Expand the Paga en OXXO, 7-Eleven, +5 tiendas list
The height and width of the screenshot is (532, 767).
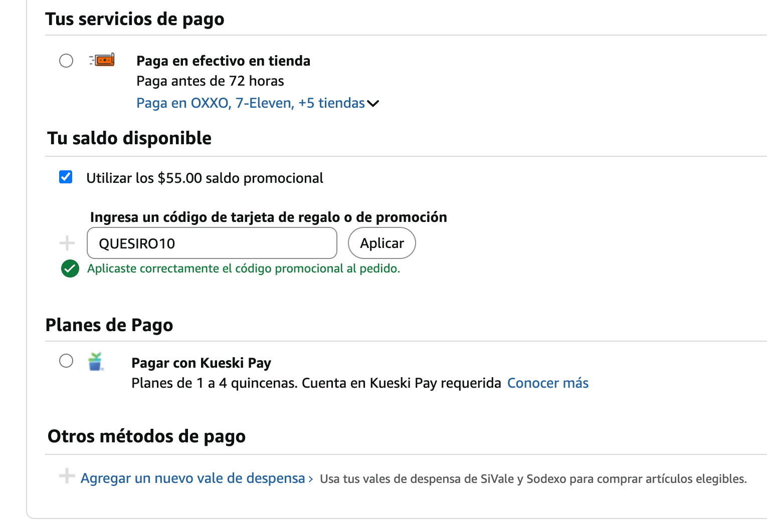click(258, 103)
